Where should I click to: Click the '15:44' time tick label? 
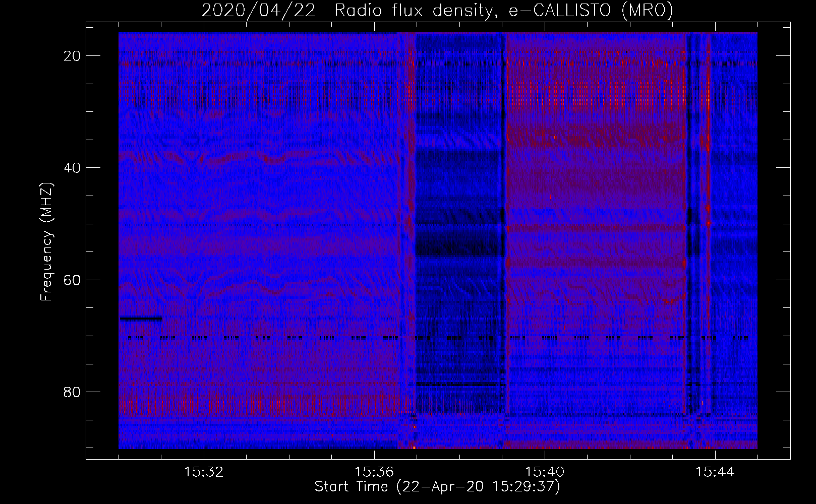tap(715, 472)
